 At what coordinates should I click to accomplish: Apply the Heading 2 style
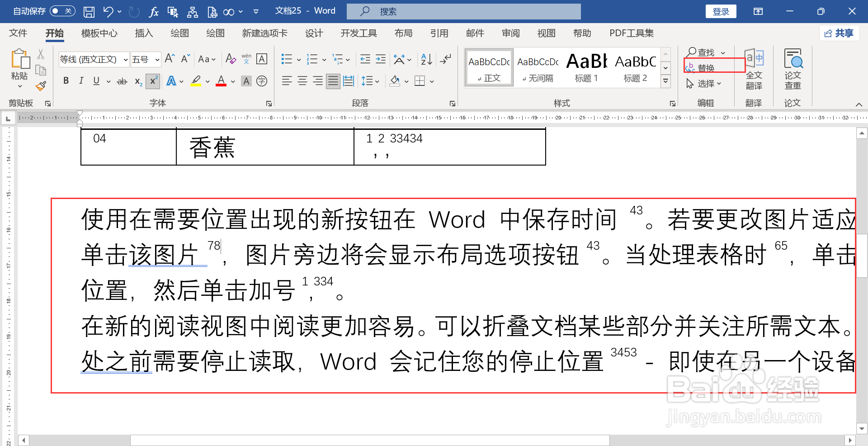click(635, 67)
